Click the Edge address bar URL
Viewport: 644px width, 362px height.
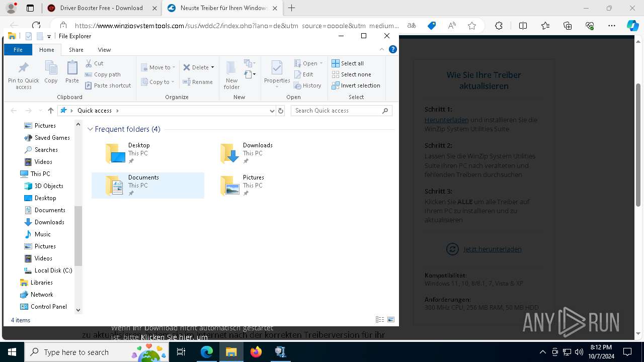(x=237, y=26)
